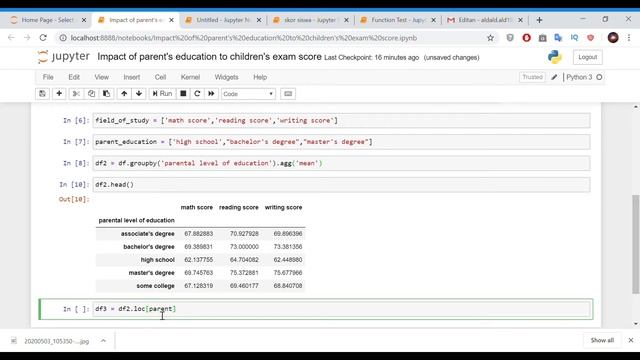Open the cell type Code dropdown
The height and width of the screenshot is (360, 640).
click(248, 94)
